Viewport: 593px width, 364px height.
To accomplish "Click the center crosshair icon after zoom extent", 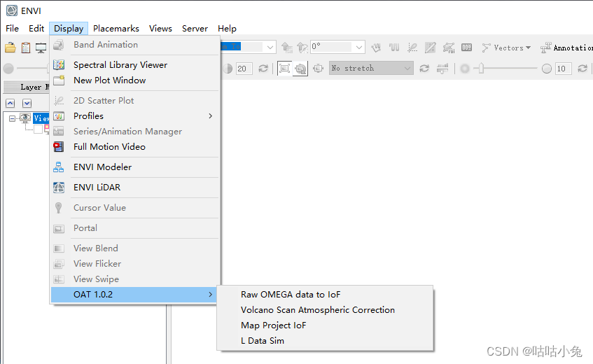I will 319,69.
